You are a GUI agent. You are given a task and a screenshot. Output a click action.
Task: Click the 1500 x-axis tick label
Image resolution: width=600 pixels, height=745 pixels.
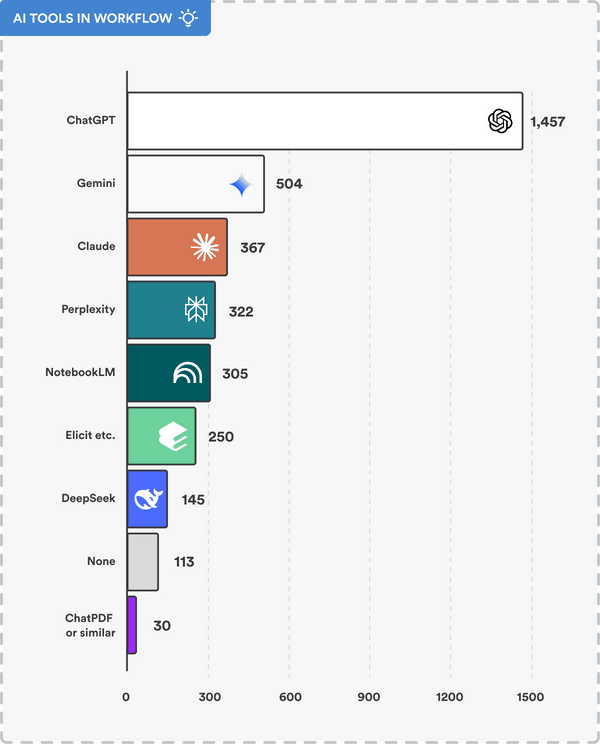[530, 697]
